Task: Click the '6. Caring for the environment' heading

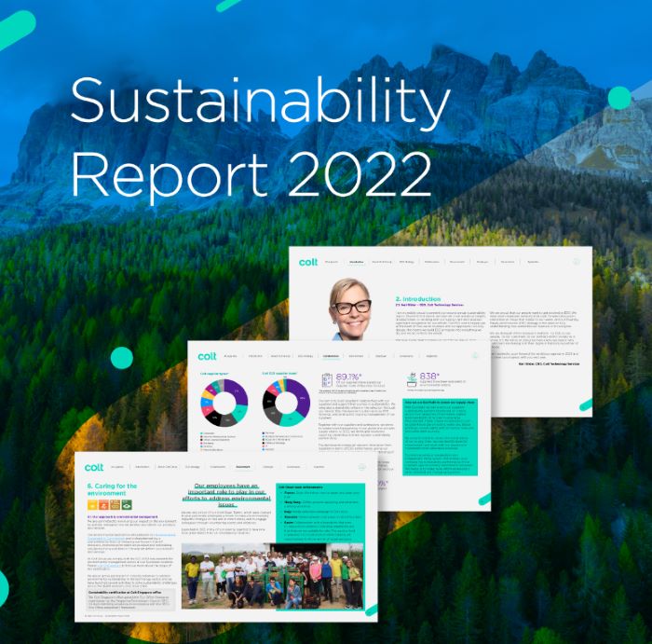Action: [x=112, y=489]
